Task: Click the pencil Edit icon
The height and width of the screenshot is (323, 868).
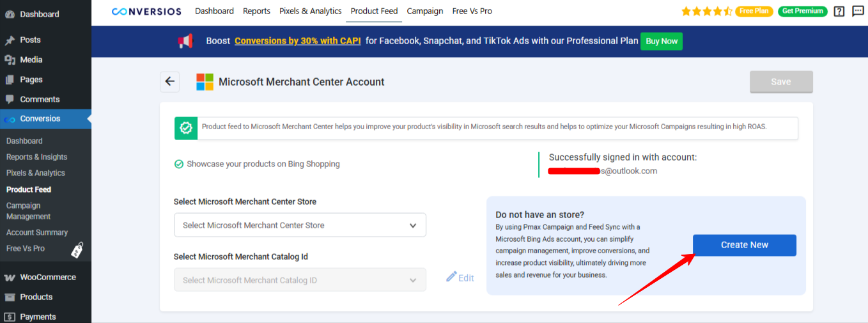Action: 451,277
